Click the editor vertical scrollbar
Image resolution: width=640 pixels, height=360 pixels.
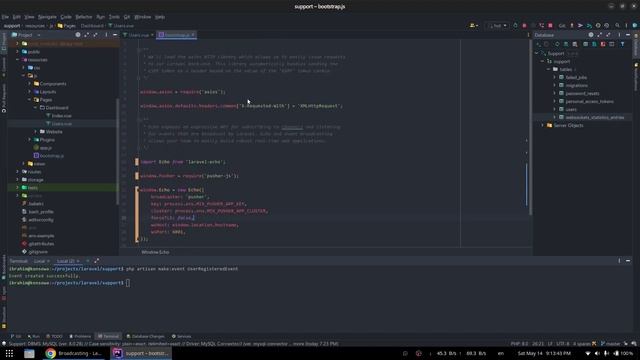point(530,127)
